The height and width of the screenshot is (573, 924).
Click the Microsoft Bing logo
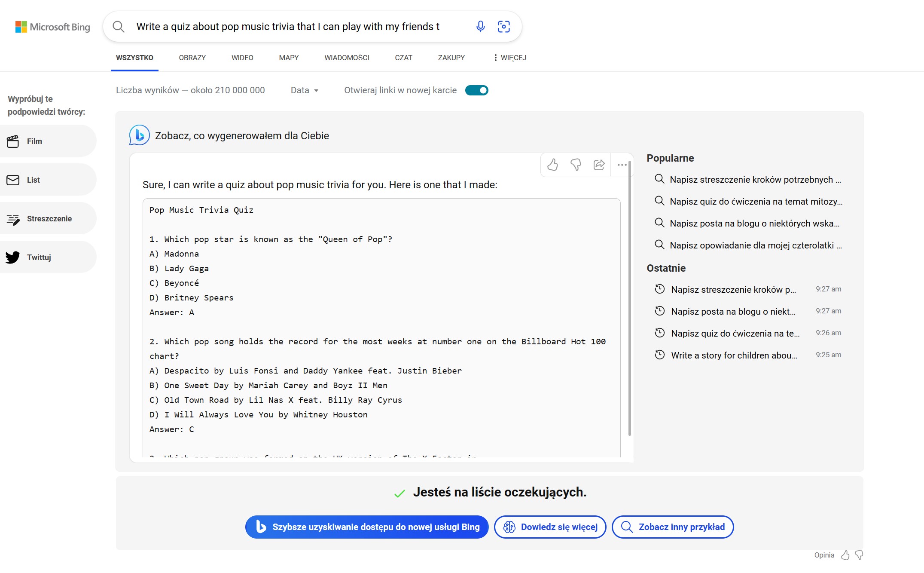52,27
